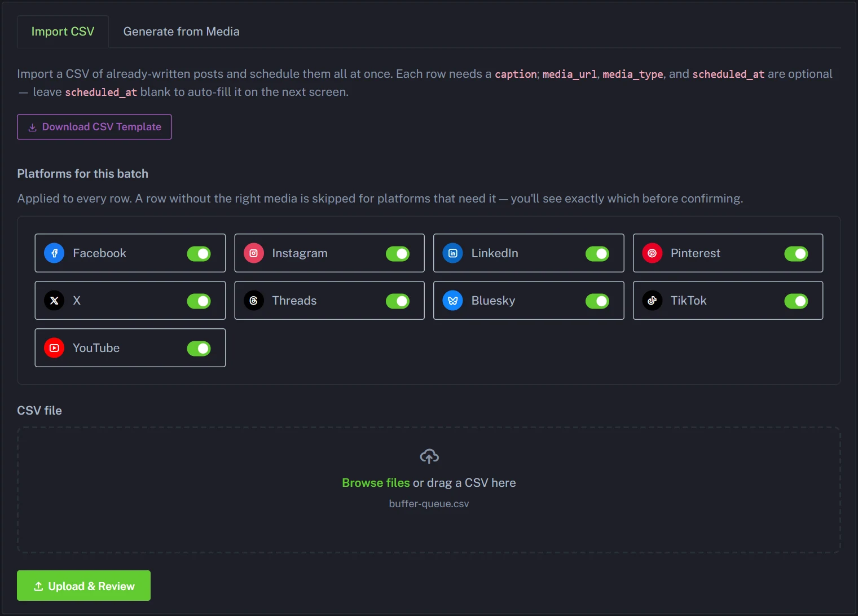Click the Instagram platform icon
The height and width of the screenshot is (616, 858).
point(254,253)
